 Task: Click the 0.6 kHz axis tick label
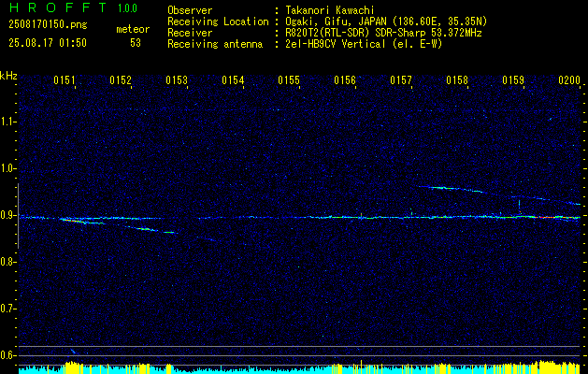point(7,355)
